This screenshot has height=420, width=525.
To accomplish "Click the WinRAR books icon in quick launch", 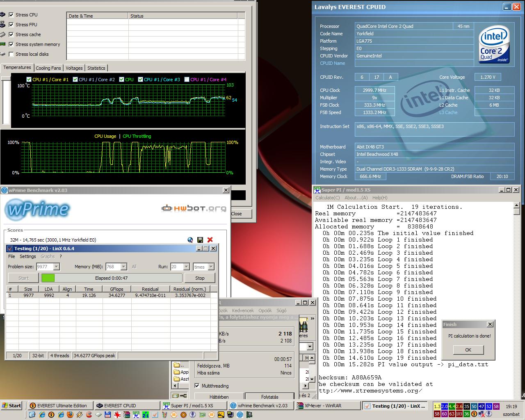I will 127,415.
